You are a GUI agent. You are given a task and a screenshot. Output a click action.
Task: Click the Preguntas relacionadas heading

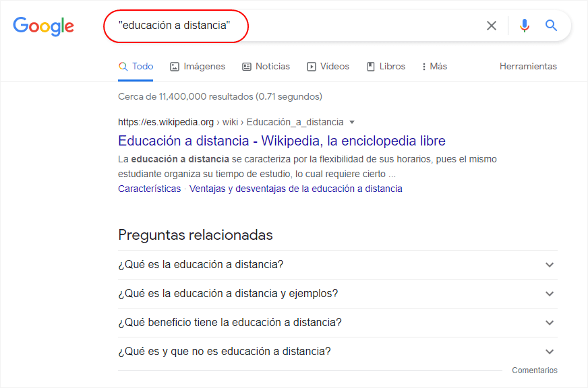[196, 235]
